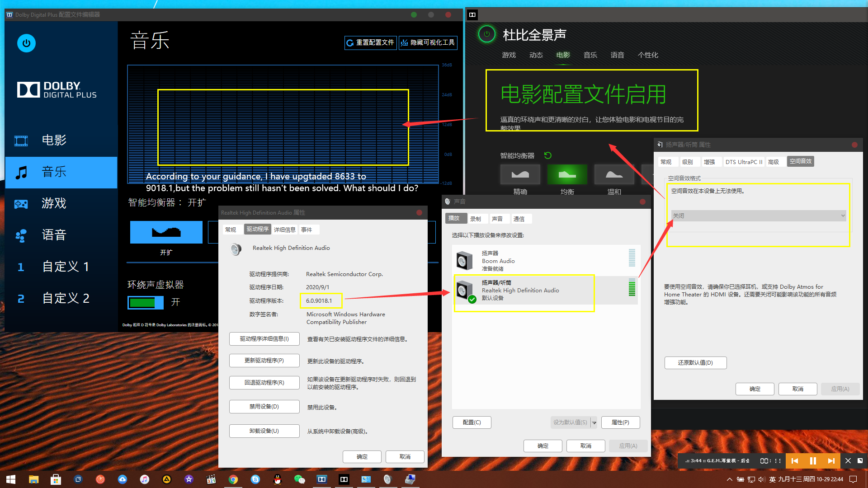Open QQ penguin icon in taskbar
Screen dimensions: 868x488
[278, 479]
